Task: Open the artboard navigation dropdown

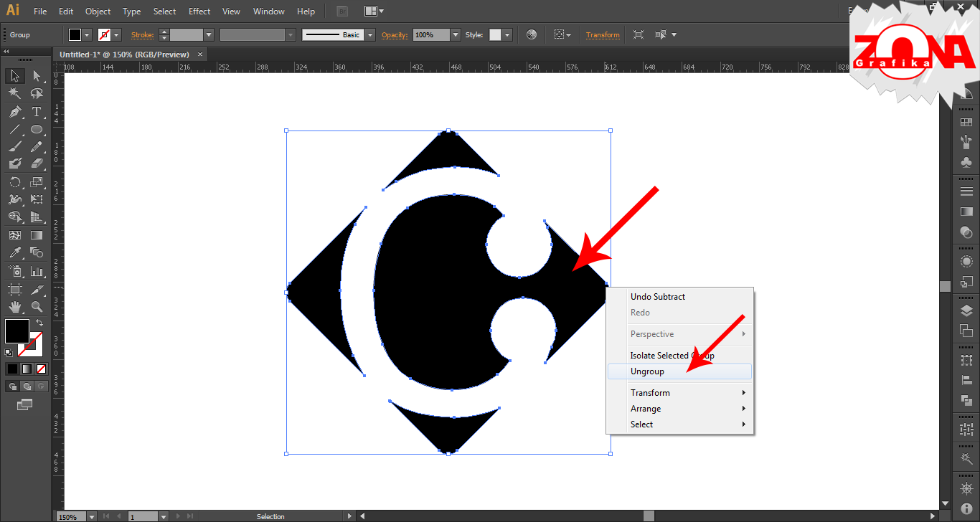Action: click(163, 516)
